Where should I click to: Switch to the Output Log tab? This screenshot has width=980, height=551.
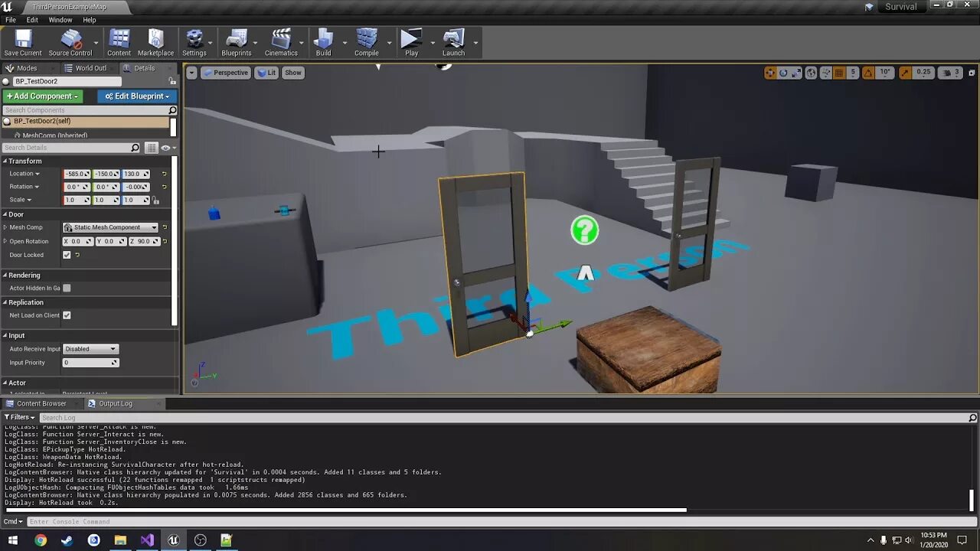(x=116, y=403)
